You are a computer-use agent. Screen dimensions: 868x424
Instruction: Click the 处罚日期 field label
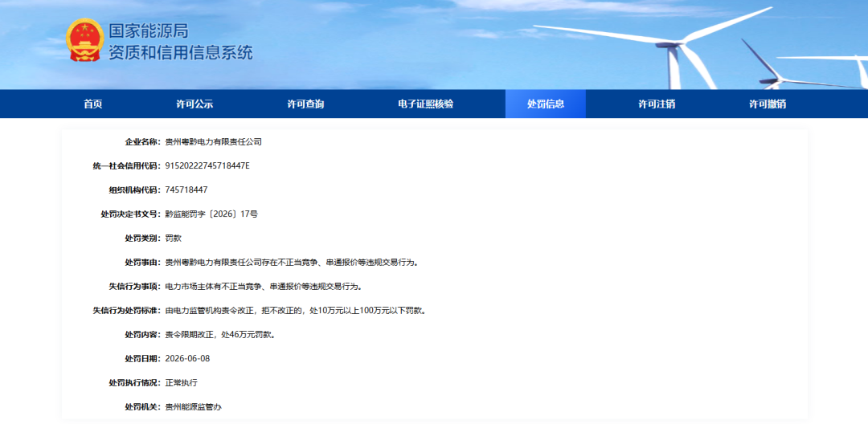(143, 358)
